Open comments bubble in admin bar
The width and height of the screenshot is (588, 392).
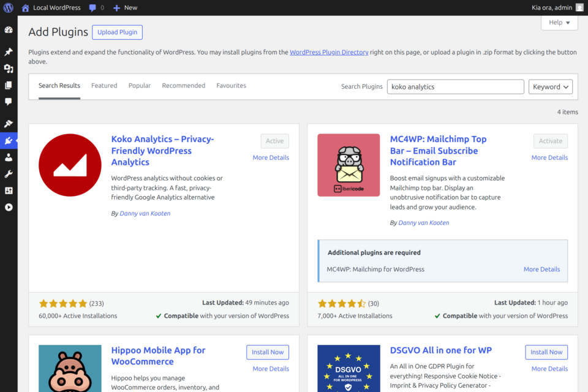[x=92, y=8]
